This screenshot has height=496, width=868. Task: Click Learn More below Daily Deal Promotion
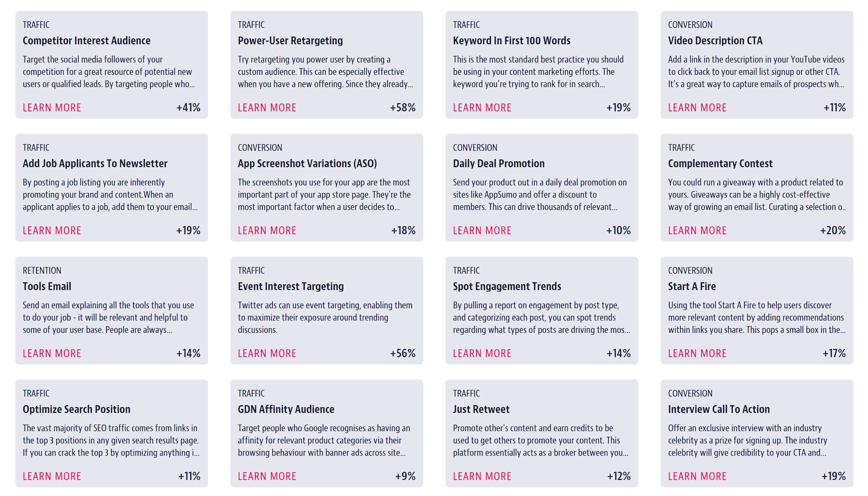(x=482, y=230)
